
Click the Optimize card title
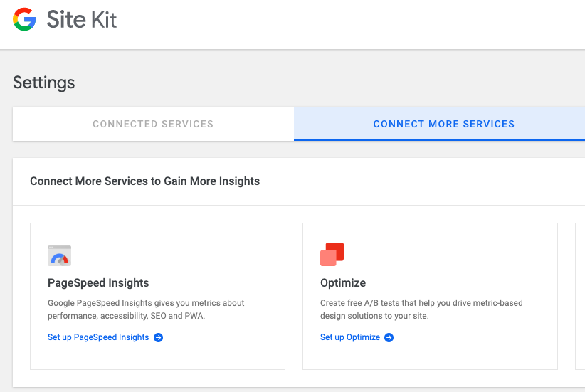(343, 282)
